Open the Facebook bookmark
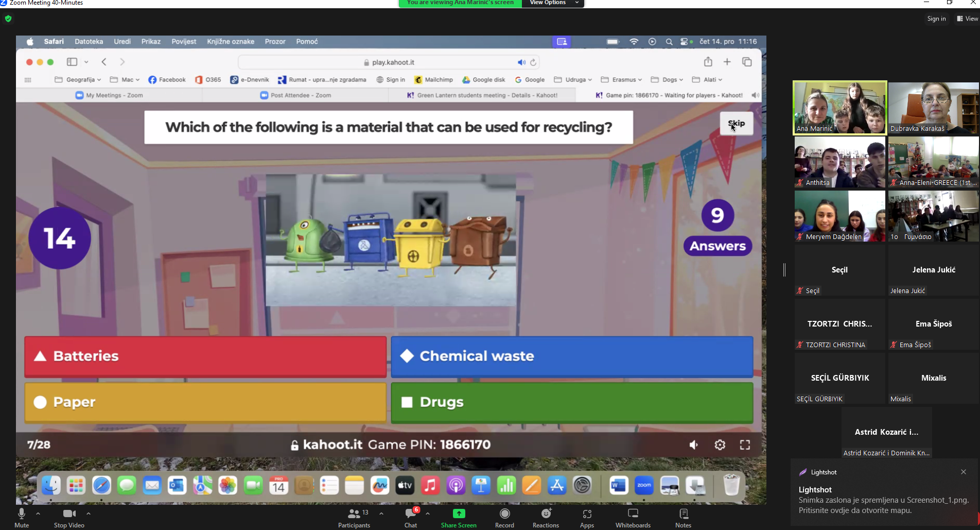The height and width of the screenshot is (530, 980). 167,80
